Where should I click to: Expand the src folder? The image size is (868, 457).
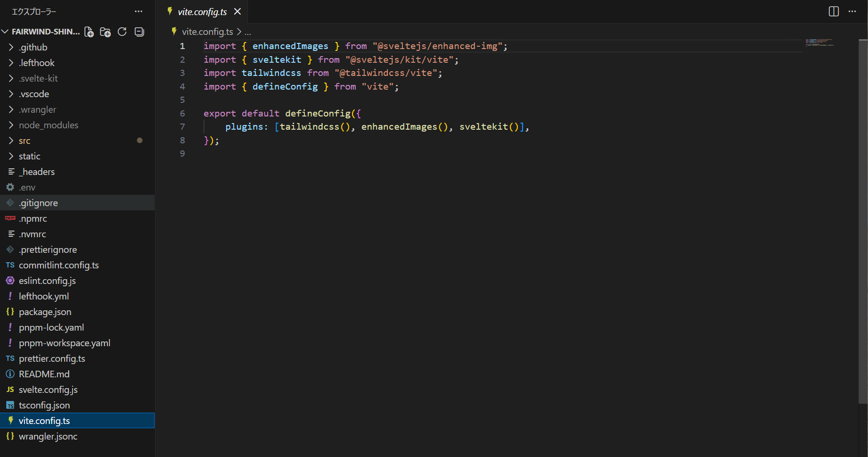click(25, 141)
